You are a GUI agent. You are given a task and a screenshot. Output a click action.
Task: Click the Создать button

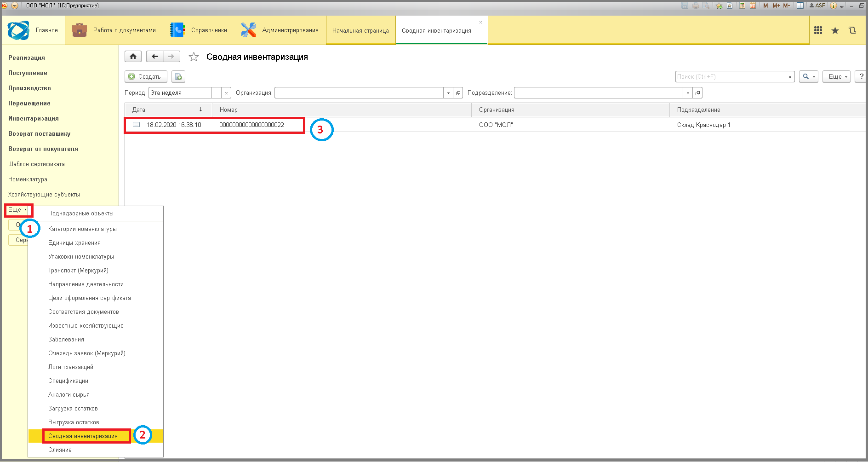[146, 77]
